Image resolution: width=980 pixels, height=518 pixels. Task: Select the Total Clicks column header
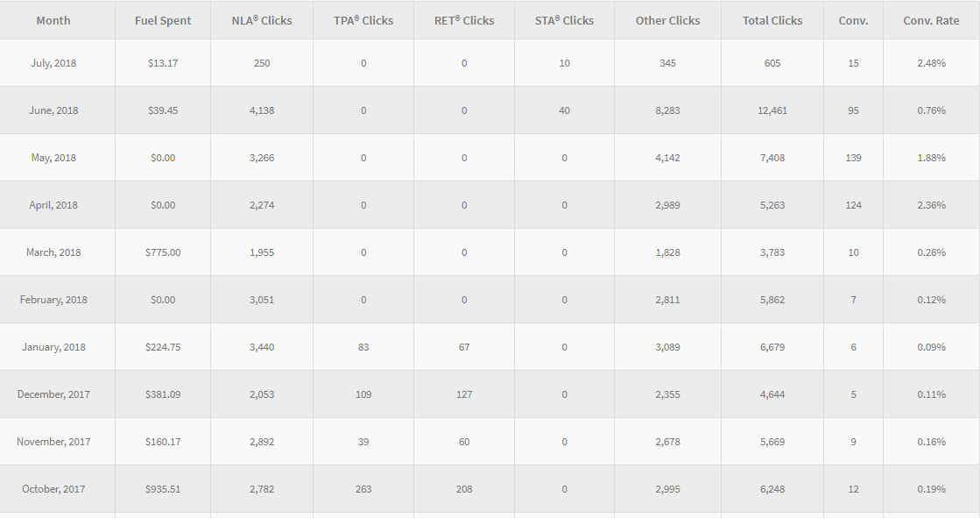[772, 21]
